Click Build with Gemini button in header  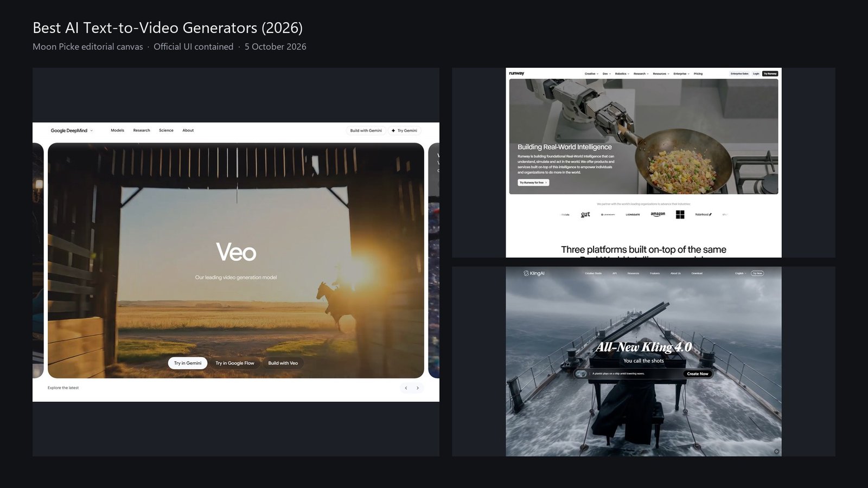click(x=366, y=131)
